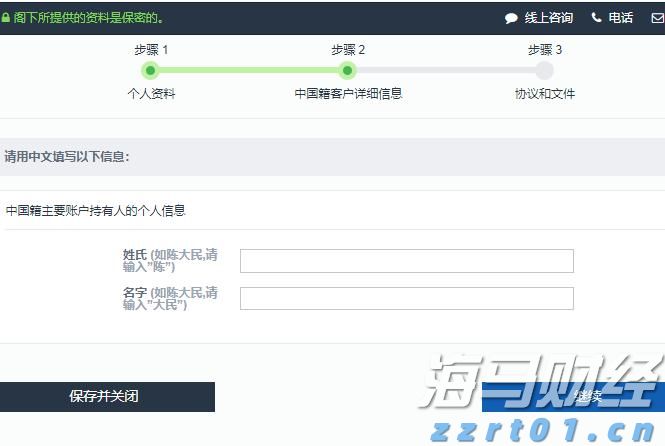Focus the 姓氏 surname input field
Viewport: 665px width, 446px height.
click(x=406, y=261)
